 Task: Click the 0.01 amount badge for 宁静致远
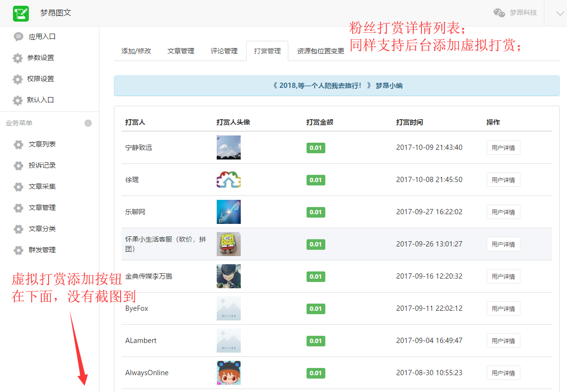316,147
